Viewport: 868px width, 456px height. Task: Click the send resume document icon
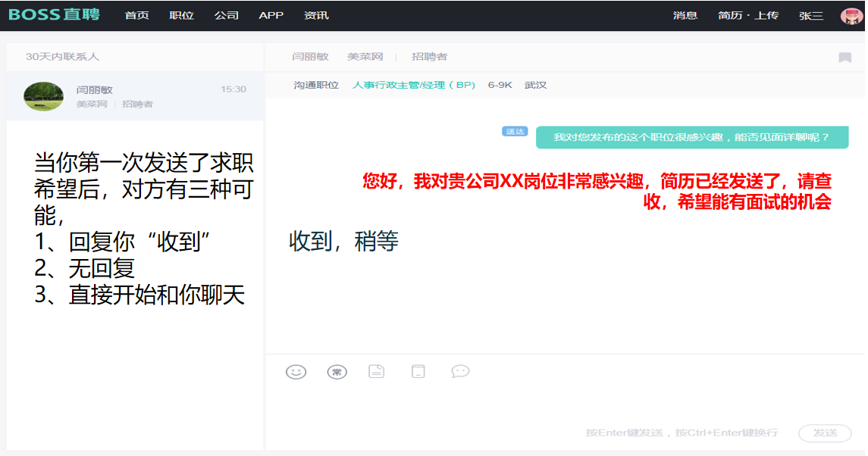377,371
